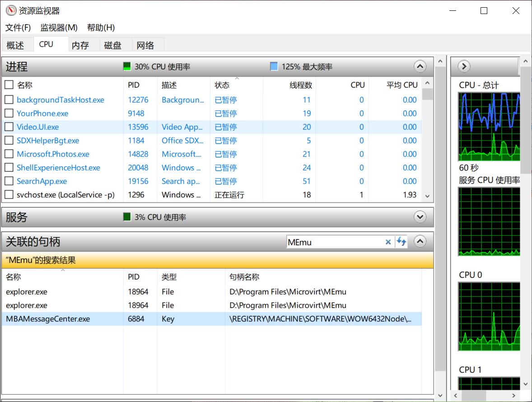Collapse the 关联的句柄 section
532x402 pixels.
420,242
